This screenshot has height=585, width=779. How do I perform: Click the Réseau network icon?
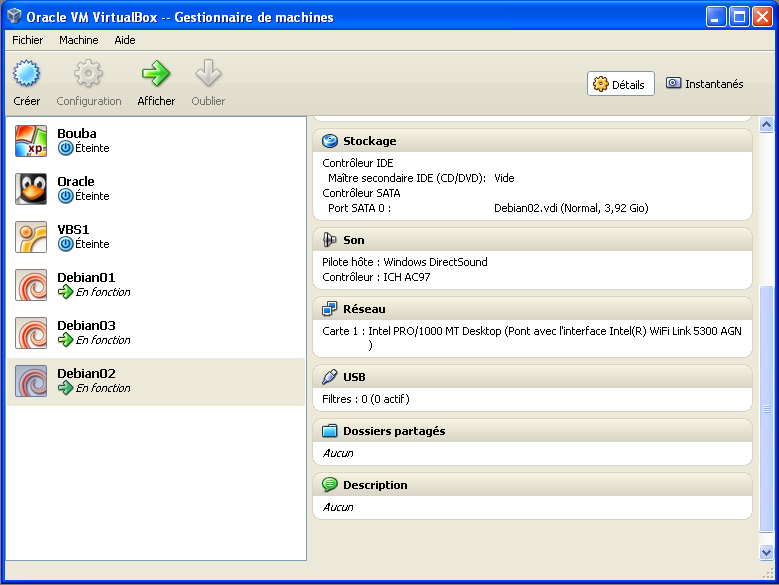(x=329, y=309)
